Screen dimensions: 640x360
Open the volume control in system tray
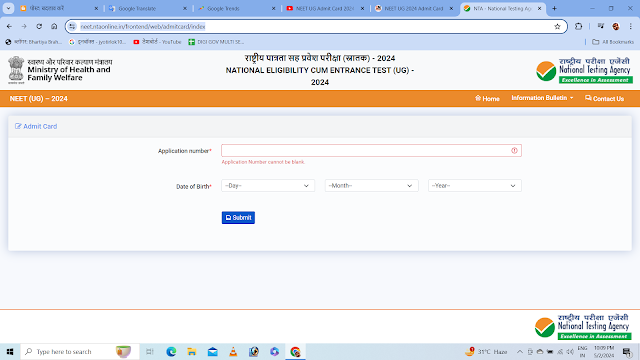click(x=570, y=351)
